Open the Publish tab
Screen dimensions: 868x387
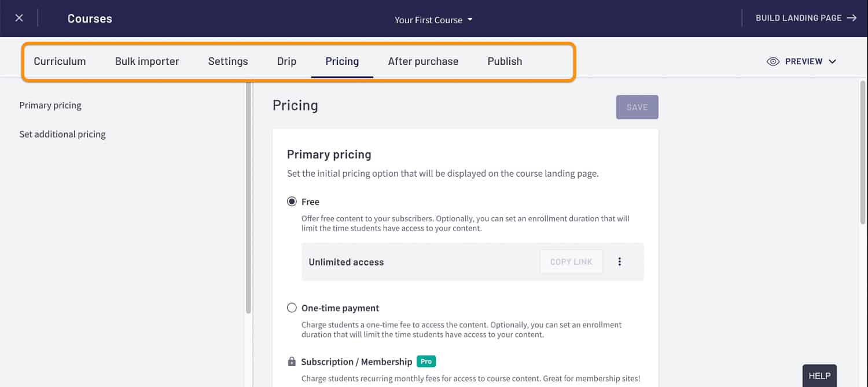point(505,61)
